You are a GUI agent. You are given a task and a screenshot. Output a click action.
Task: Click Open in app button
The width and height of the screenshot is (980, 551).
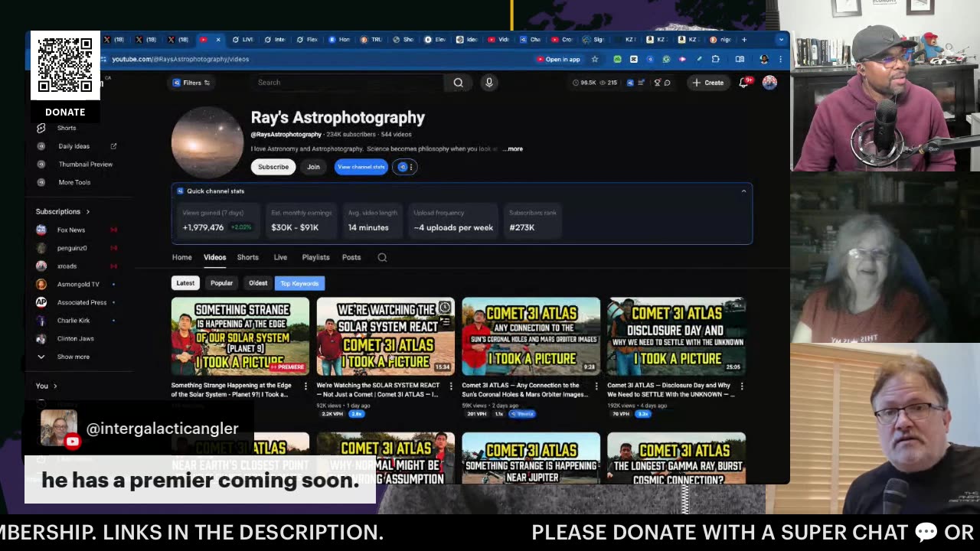(x=558, y=59)
